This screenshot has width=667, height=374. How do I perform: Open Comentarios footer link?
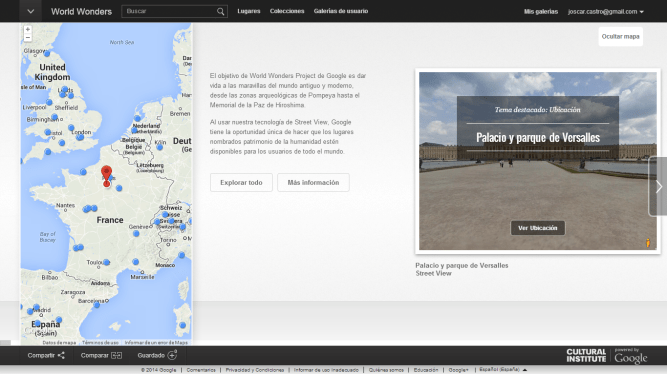coord(201,370)
